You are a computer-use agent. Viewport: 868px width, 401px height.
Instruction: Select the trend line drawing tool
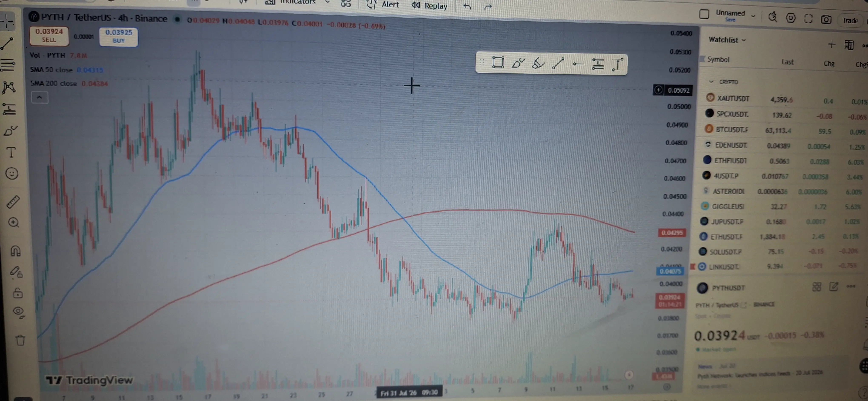(7, 43)
